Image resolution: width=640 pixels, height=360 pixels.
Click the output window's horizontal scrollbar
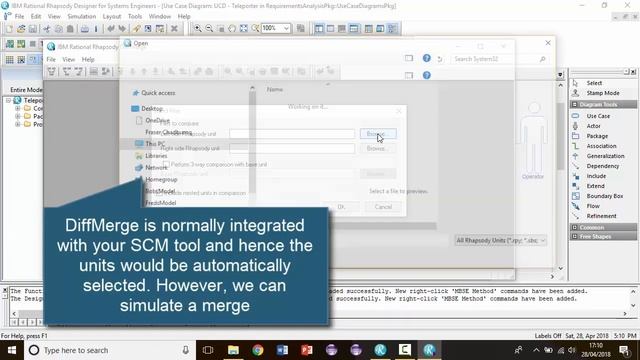(319, 313)
